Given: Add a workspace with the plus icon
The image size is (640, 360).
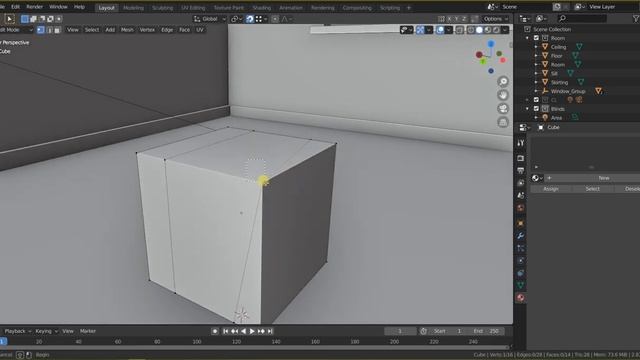Looking at the screenshot, I should pos(409,8).
